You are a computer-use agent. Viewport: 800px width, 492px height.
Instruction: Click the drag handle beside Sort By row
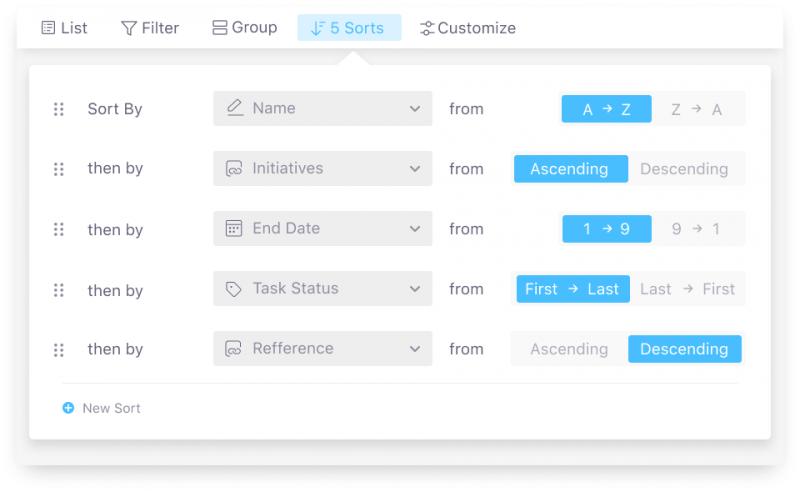(59, 109)
